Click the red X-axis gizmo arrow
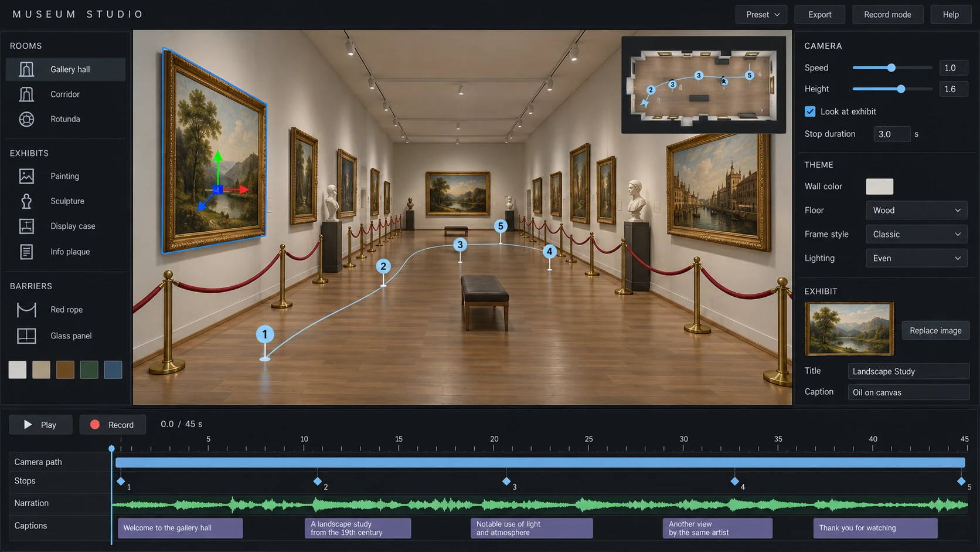980x552 pixels. (244, 189)
